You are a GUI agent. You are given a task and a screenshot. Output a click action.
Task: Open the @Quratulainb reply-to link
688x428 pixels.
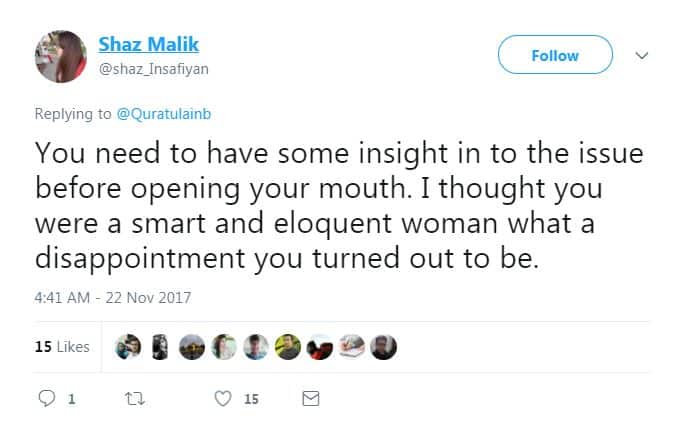165,113
